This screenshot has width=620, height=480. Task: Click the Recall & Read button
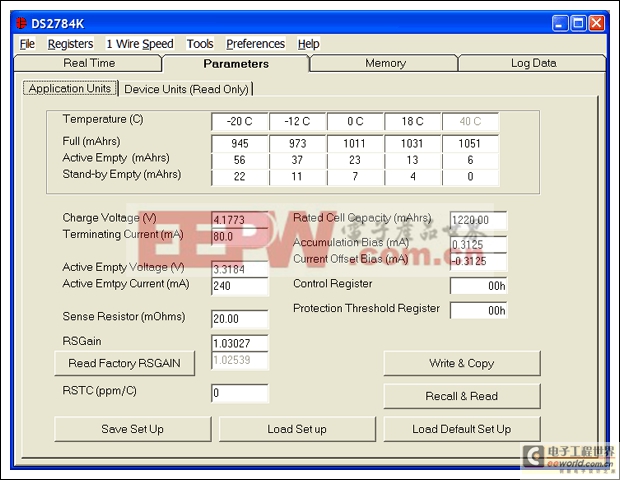pos(462,396)
